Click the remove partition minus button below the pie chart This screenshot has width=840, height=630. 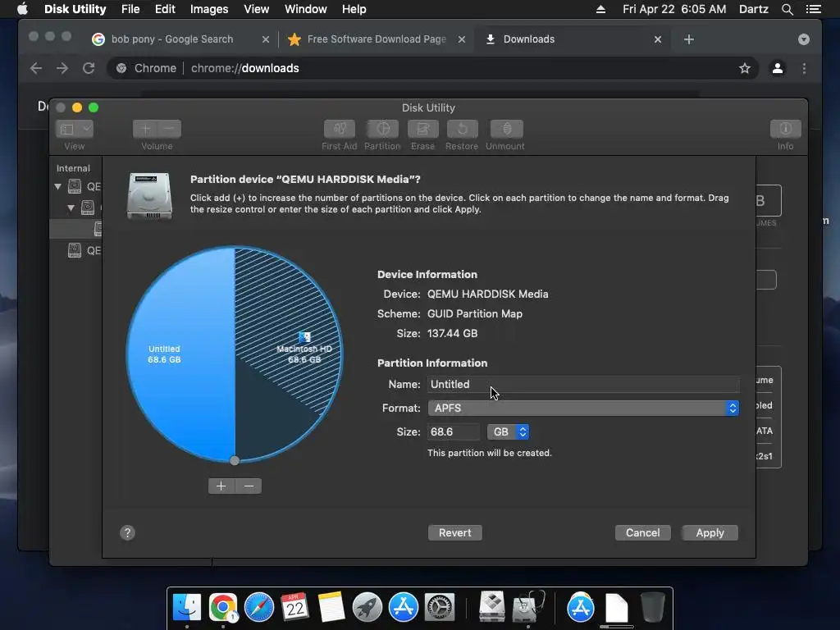(x=249, y=486)
